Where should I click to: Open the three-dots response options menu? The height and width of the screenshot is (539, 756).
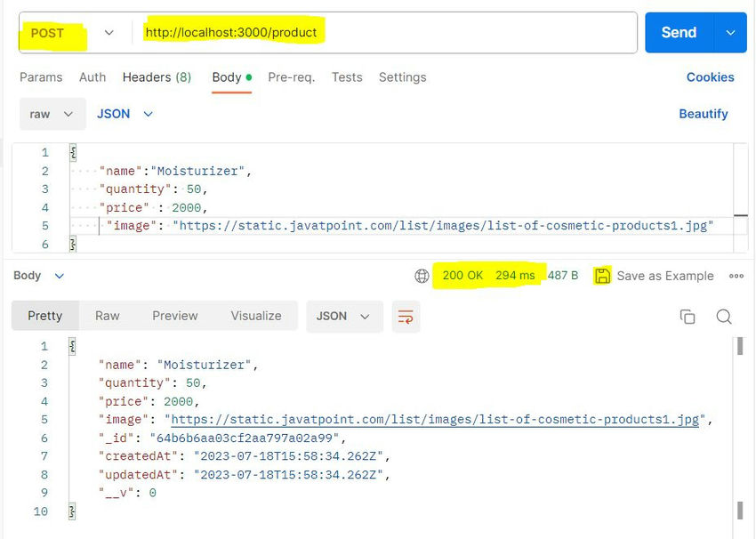pyautogui.click(x=736, y=276)
